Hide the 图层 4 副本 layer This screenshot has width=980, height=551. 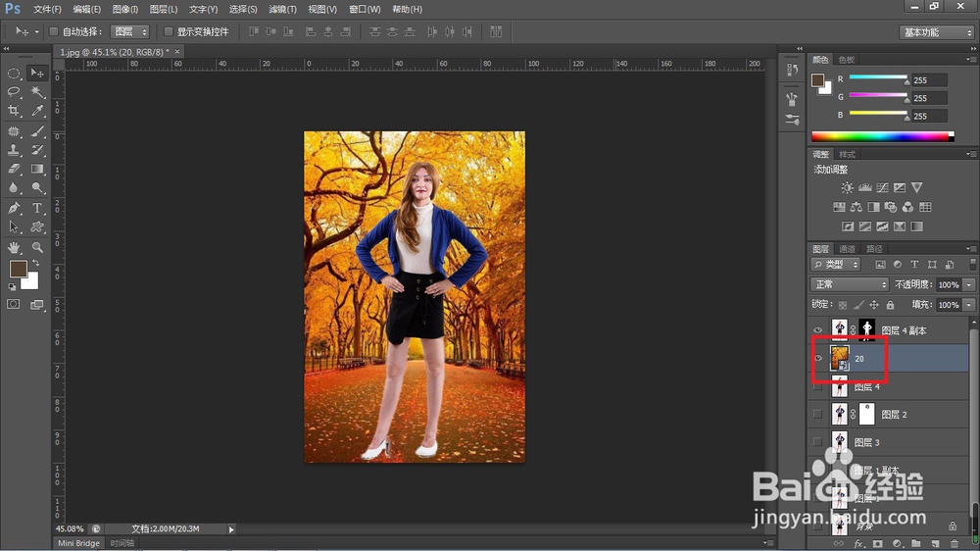817,330
